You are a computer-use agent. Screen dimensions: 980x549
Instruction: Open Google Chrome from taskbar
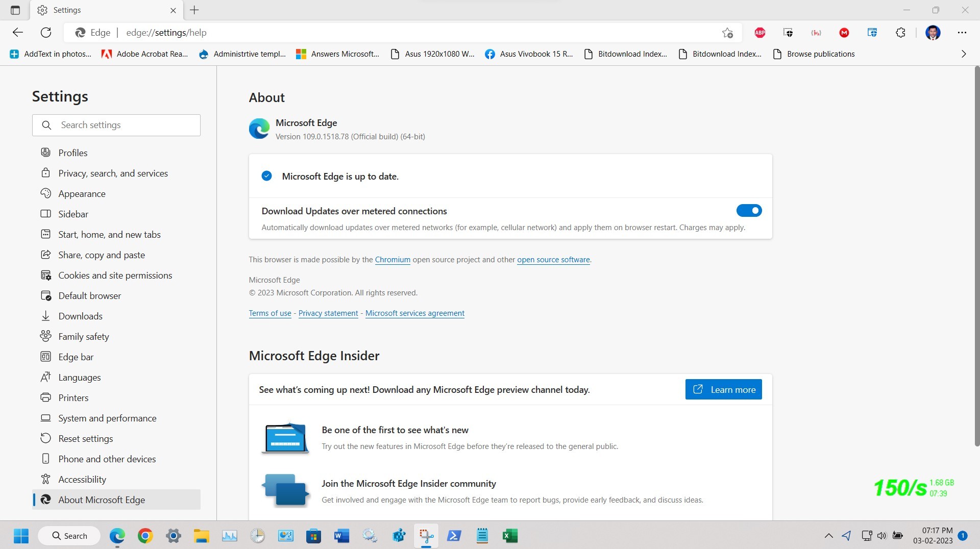click(x=145, y=536)
